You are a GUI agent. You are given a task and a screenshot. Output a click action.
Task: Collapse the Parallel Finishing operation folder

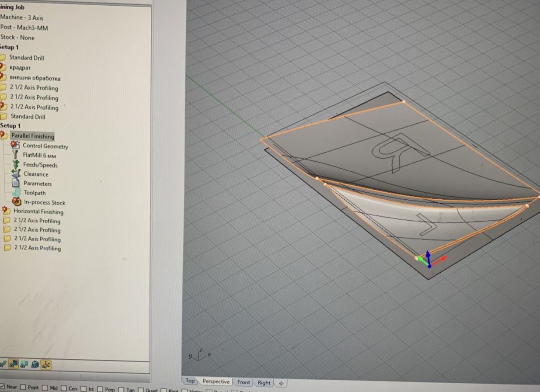[4, 135]
